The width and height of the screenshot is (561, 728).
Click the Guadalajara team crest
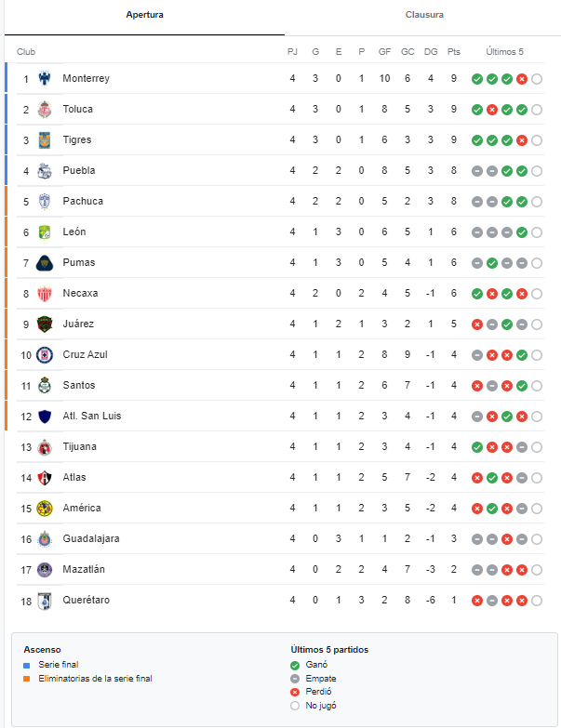(44, 538)
